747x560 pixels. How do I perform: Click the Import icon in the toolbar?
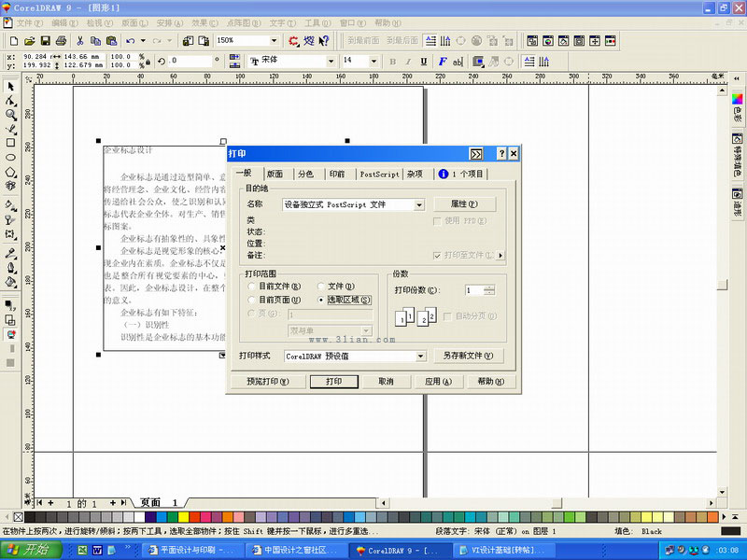[189, 41]
